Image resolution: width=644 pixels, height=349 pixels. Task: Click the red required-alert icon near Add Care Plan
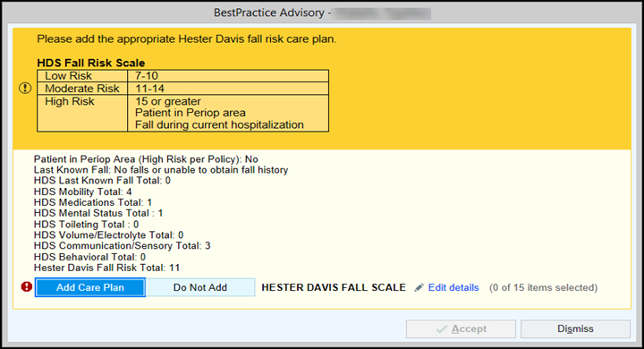coord(27,286)
